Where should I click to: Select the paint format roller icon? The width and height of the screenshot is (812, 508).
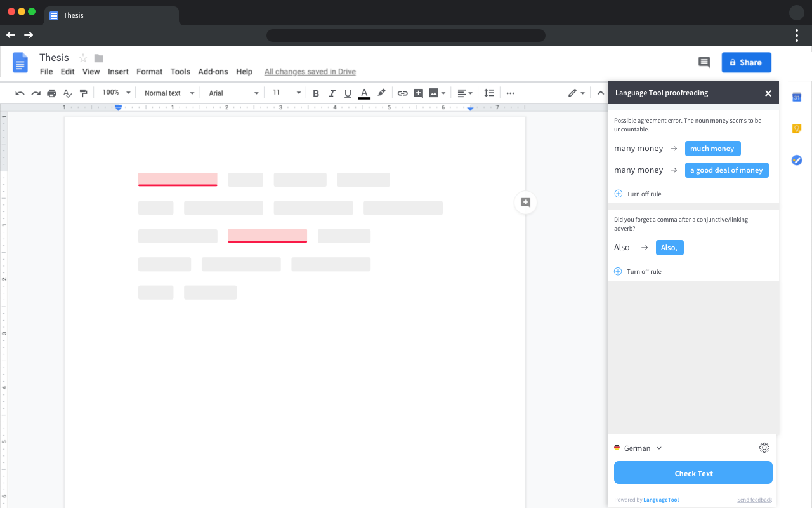[83, 93]
